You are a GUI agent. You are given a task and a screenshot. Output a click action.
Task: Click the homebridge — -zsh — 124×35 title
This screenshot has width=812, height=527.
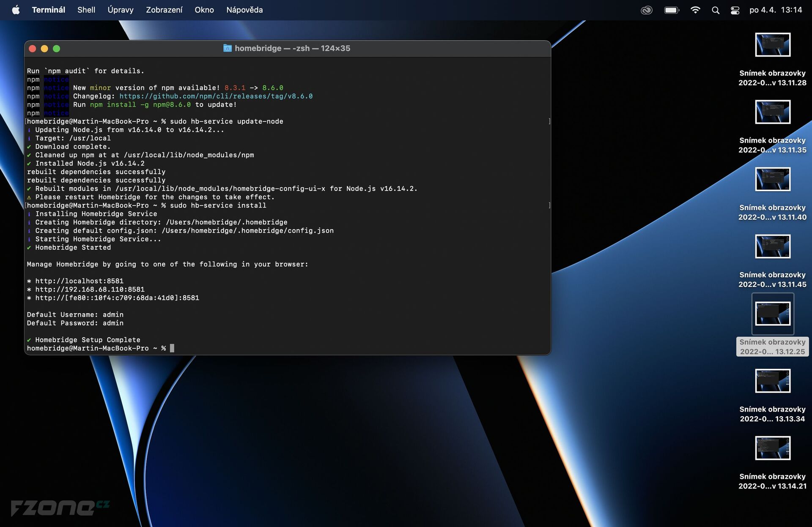click(292, 48)
